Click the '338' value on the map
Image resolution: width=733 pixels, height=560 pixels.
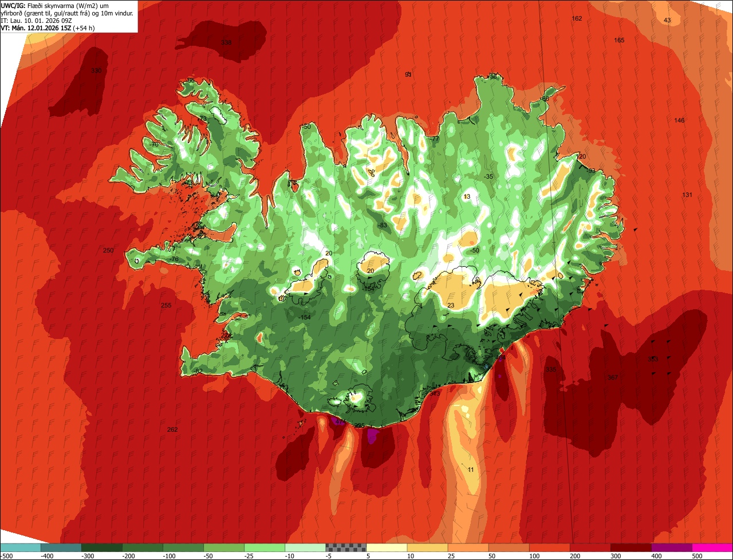(x=226, y=42)
